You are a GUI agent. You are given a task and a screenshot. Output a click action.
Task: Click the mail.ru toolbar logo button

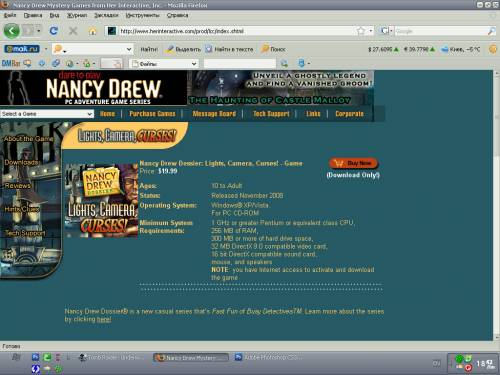pos(22,49)
